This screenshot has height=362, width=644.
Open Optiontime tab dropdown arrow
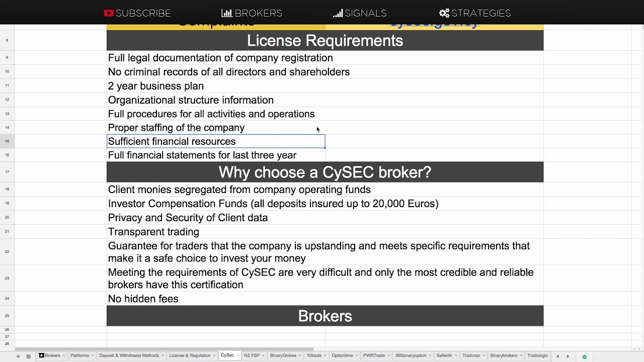(x=357, y=356)
